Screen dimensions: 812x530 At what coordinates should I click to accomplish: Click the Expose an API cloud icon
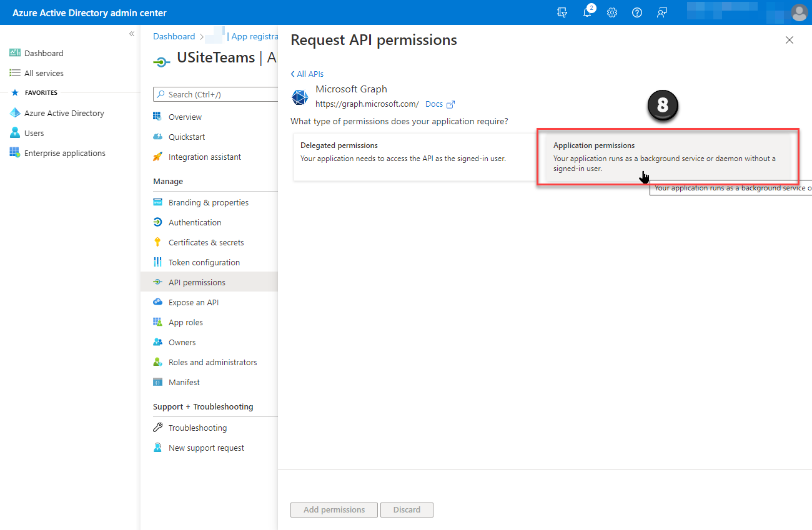click(x=157, y=302)
